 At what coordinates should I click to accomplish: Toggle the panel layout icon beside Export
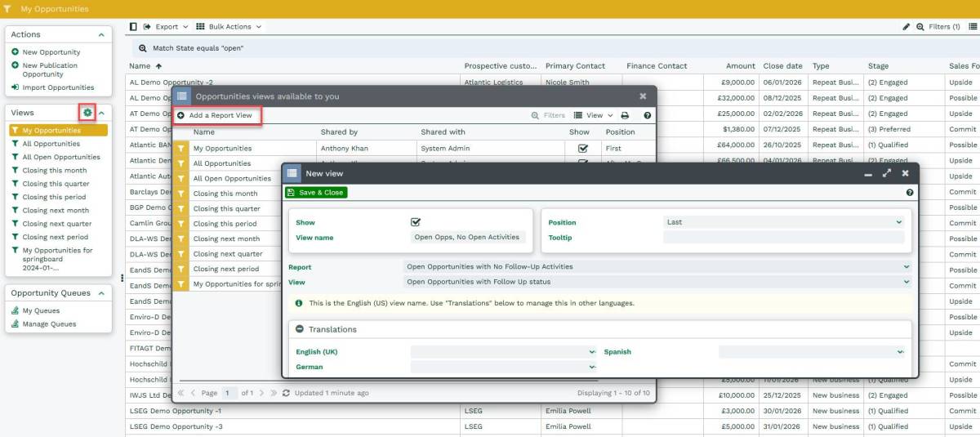(x=134, y=27)
